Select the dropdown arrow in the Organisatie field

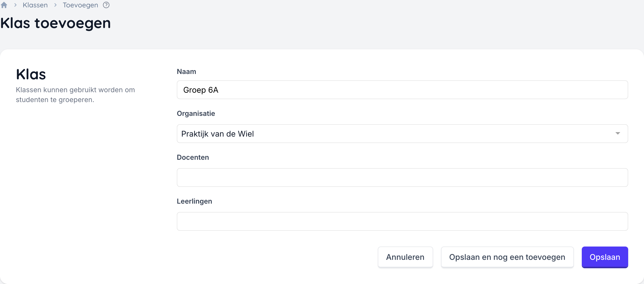pyautogui.click(x=618, y=134)
